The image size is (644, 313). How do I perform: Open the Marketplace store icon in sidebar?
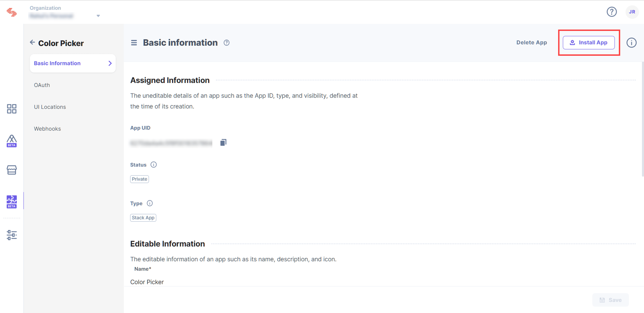click(x=12, y=170)
